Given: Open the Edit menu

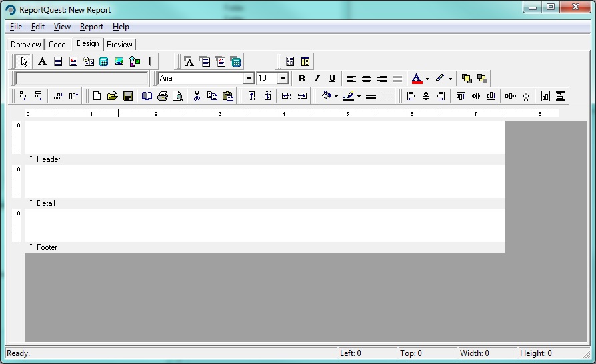Looking at the screenshot, I should pos(37,27).
